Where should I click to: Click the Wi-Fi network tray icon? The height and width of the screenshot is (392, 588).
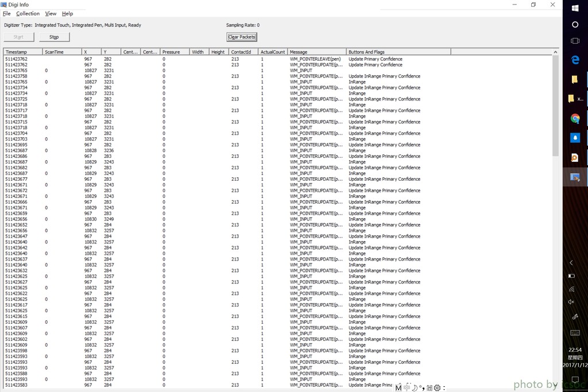[571, 289]
